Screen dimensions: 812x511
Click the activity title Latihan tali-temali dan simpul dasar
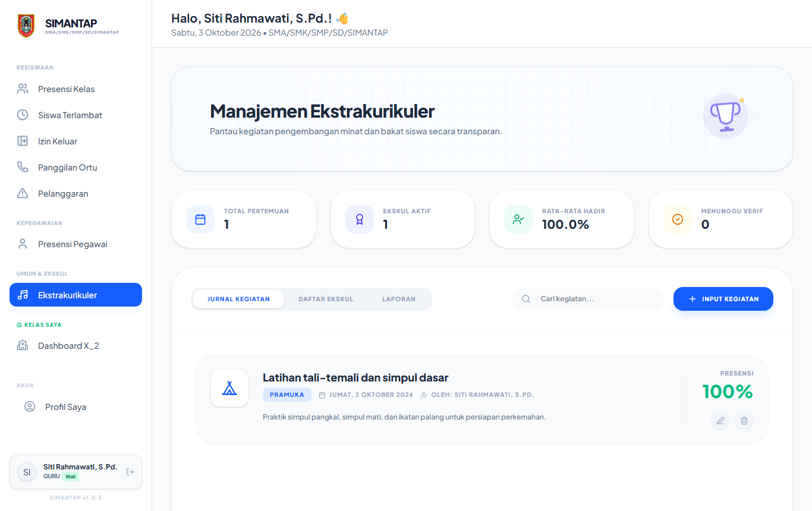tap(355, 377)
